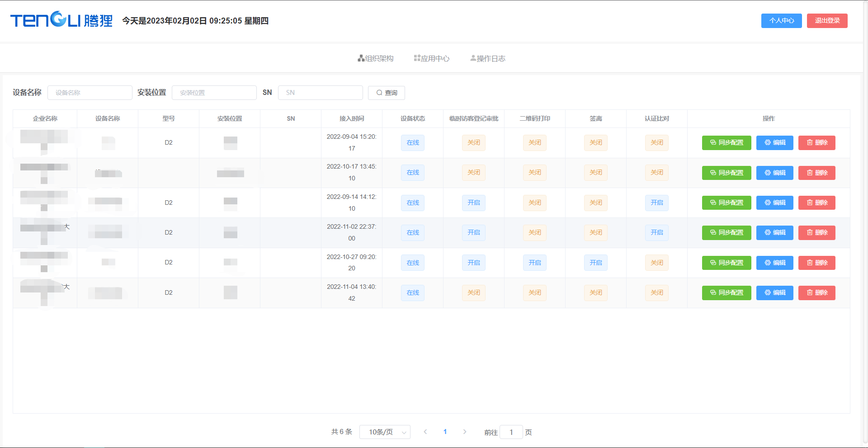
Task: Click the 接入时间 column header
Action: pos(352,118)
